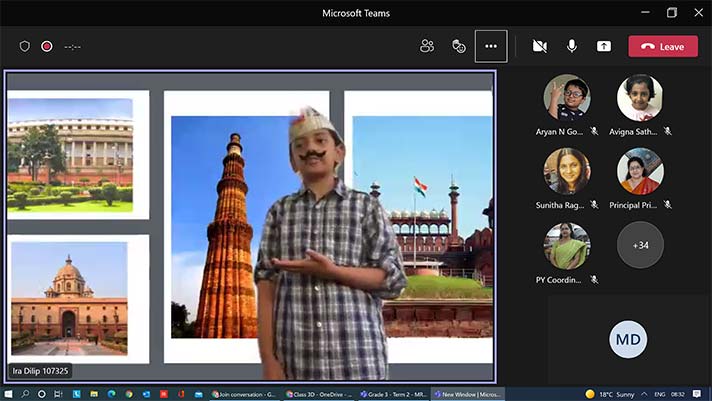Click Sunitha Rag's profile picture
Image resolution: width=712 pixels, height=401 pixels.
567,171
